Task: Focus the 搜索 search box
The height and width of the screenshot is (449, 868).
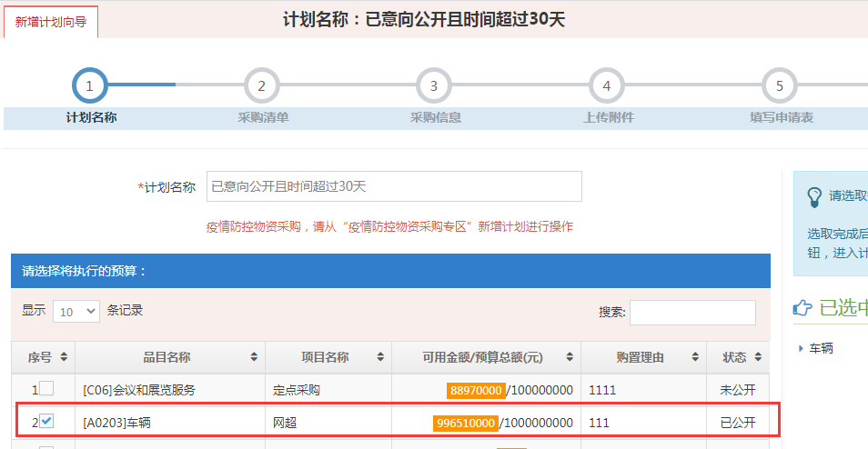Action: [x=692, y=313]
